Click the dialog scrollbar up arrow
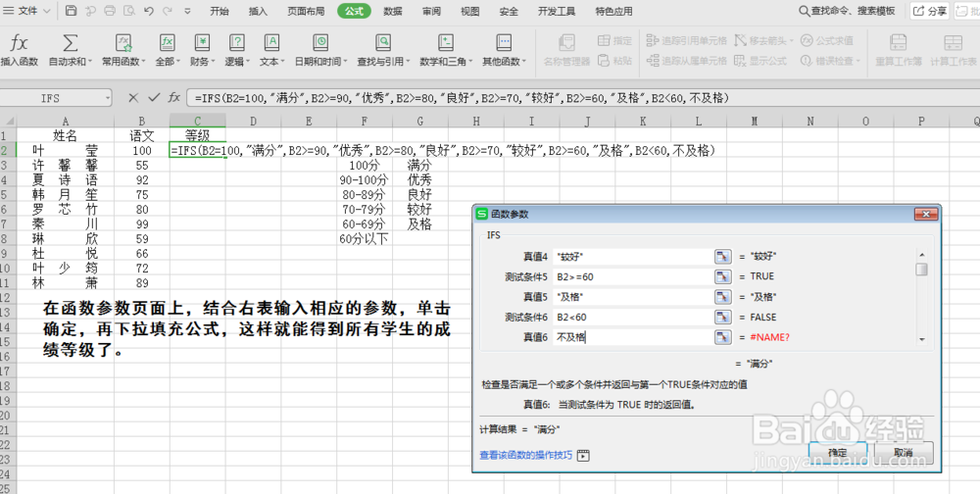This screenshot has width=980, height=494. (921, 255)
